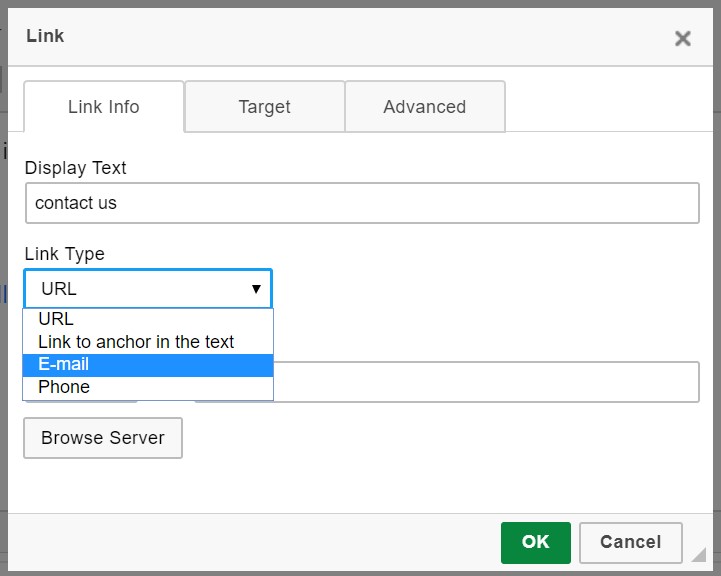The width and height of the screenshot is (721, 576).
Task: Click the 'contact us' text in Display Text
Action: [76, 203]
